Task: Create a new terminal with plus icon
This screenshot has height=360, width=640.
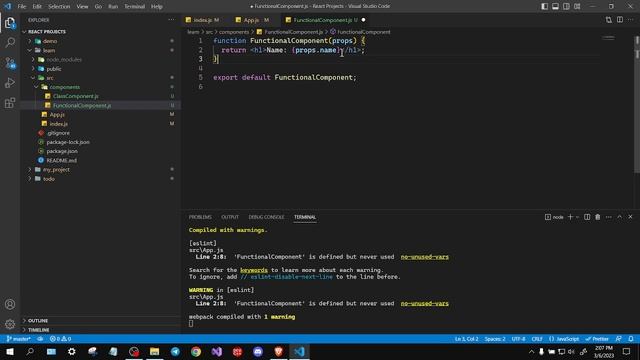Action: click(x=571, y=217)
